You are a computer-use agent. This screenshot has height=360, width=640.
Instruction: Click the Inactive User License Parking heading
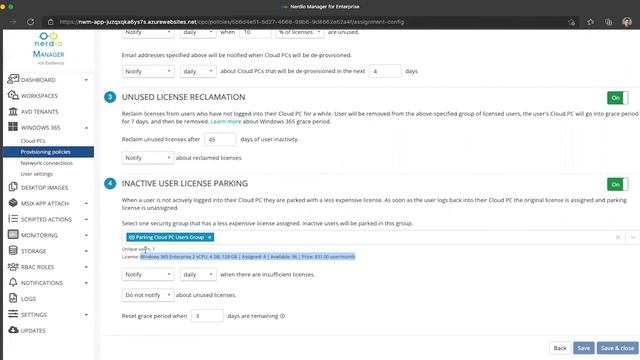coord(184,184)
